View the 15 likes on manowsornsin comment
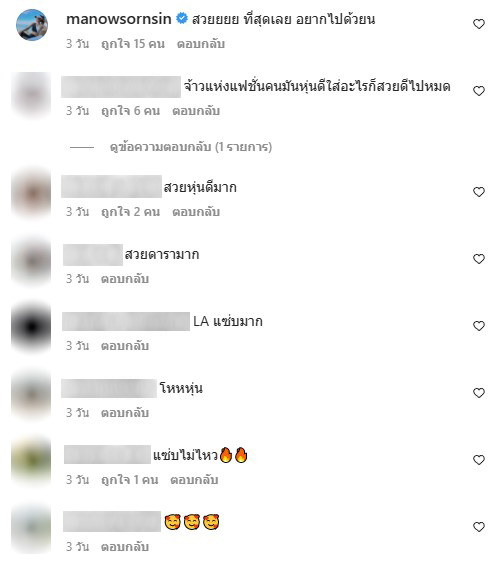The width and height of the screenshot is (497, 563). click(x=133, y=44)
